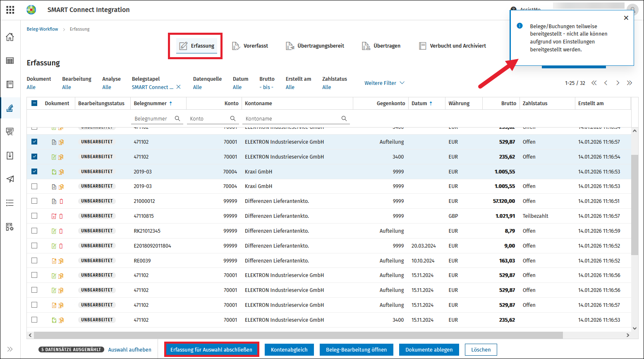Click Erfassung für Auswahl abschließen button
Screen dimensions: 644x359
pyautogui.click(x=211, y=349)
